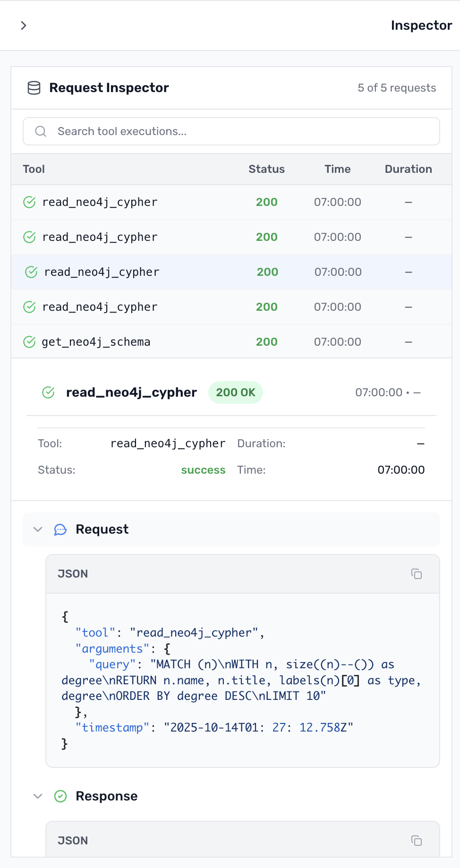Click the search magnifier icon
Image resolution: width=460 pixels, height=868 pixels.
[41, 131]
